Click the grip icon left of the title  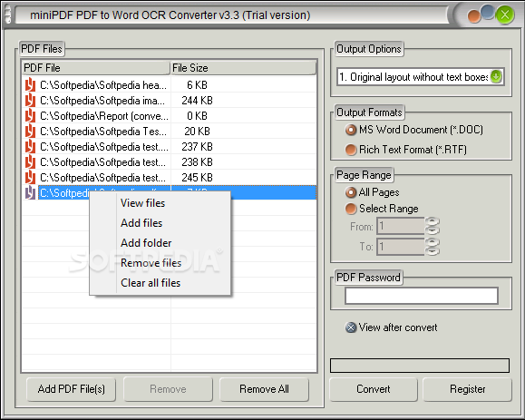point(8,15)
